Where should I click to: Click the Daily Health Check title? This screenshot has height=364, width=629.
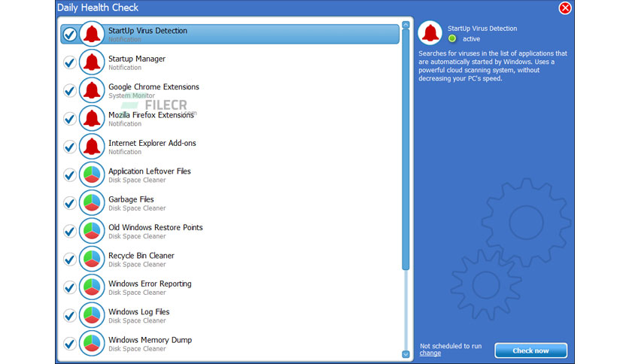(x=98, y=8)
